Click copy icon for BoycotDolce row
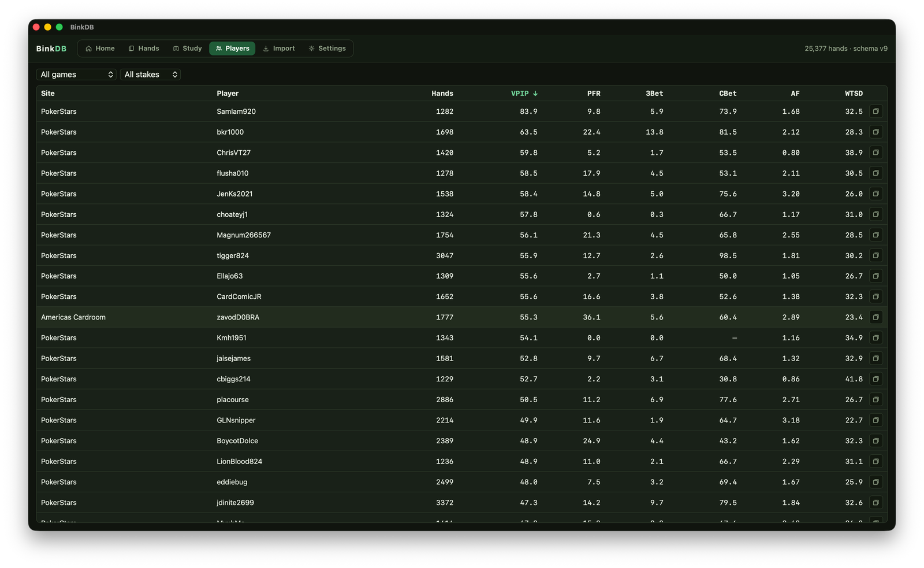 point(875,440)
